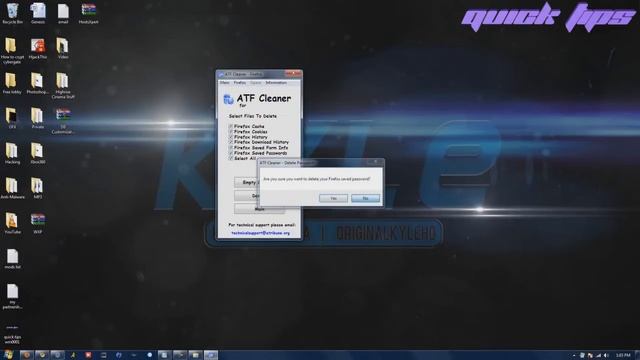
Task: Open the Windows Start menu
Action: point(8,355)
